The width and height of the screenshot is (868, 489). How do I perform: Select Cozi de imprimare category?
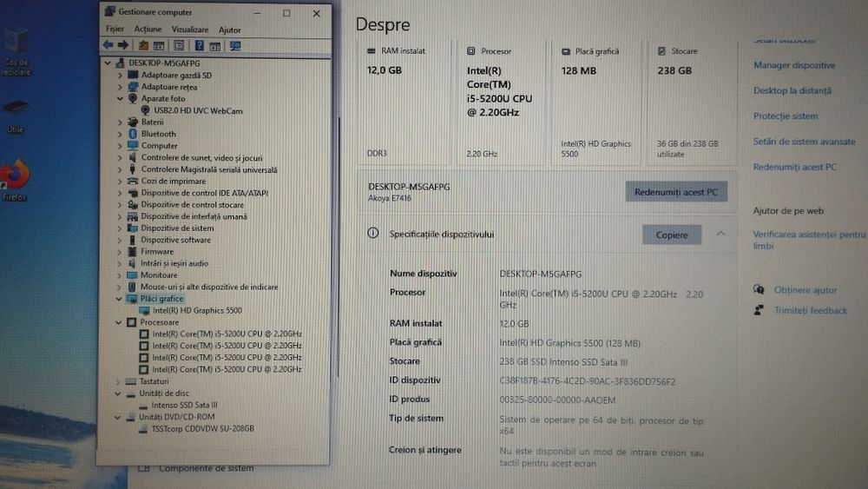(174, 181)
